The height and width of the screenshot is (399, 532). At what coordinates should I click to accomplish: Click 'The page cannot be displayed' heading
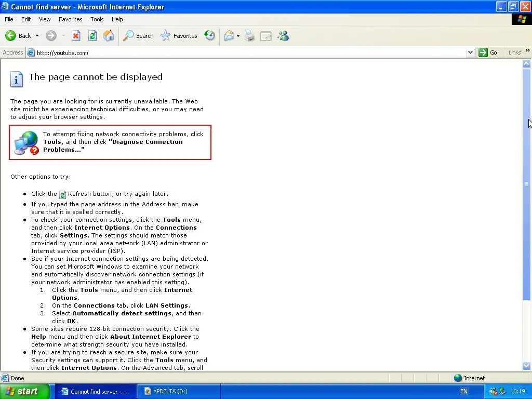[96, 77]
